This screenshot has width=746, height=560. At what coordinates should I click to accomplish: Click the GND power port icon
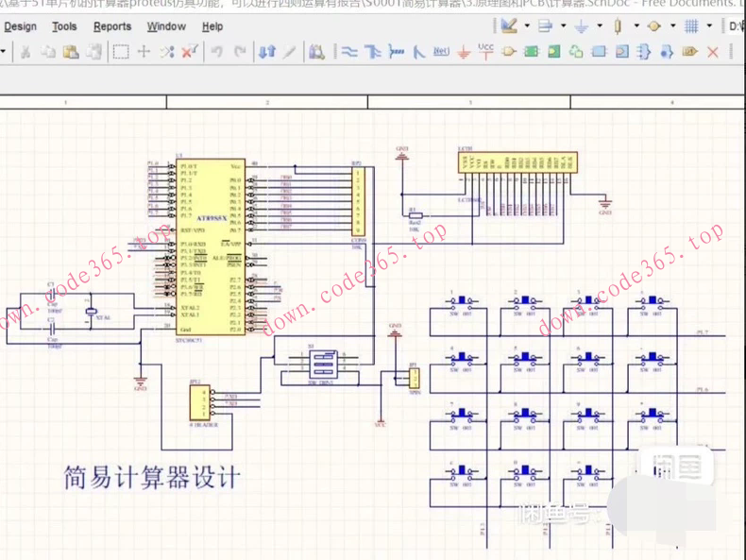click(464, 52)
